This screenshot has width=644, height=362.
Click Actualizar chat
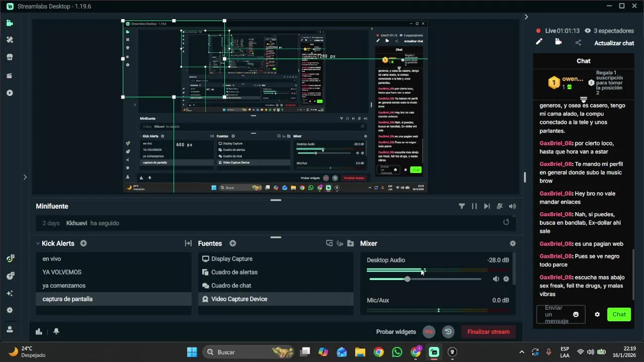click(x=614, y=43)
